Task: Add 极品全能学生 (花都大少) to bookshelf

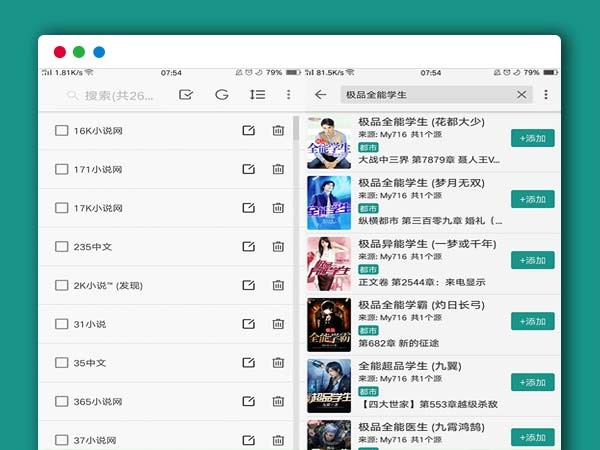Action: (532, 139)
